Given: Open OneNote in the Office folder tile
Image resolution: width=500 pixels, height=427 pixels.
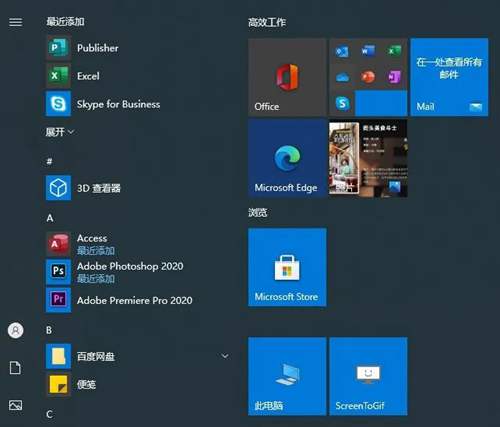Looking at the screenshot, I should pyautogui.click(x=394, y=77).
